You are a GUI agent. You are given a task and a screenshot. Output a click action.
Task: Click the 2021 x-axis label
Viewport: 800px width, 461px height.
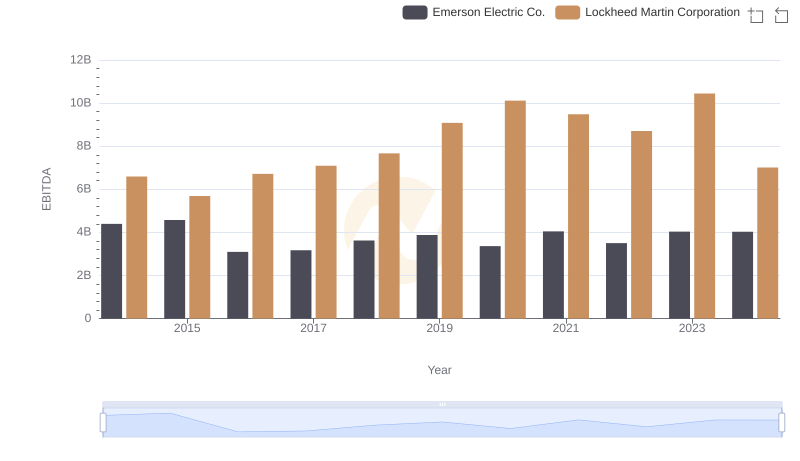click(x=566, y=328)
